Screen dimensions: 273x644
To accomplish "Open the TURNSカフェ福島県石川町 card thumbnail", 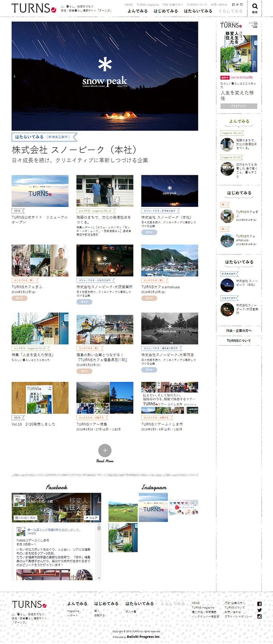I will 105,329.
